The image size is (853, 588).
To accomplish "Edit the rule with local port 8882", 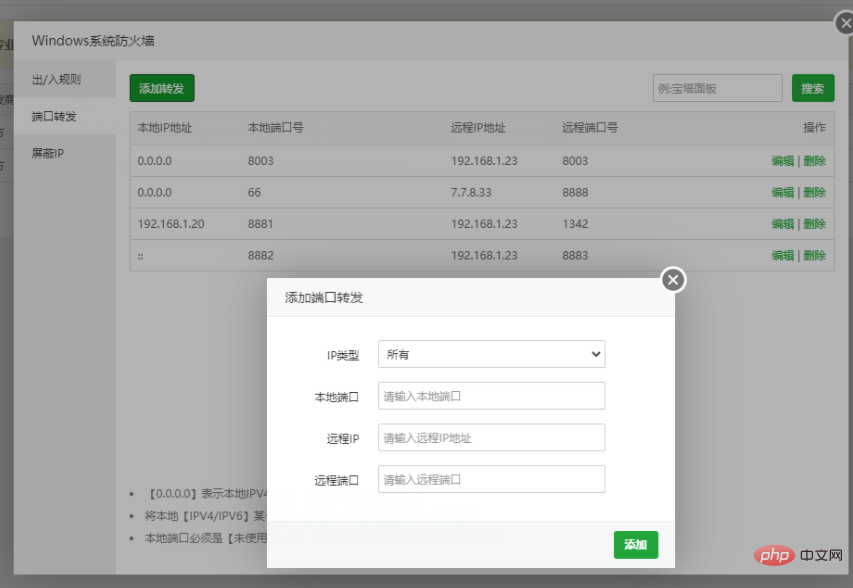I will coord(783,256).
